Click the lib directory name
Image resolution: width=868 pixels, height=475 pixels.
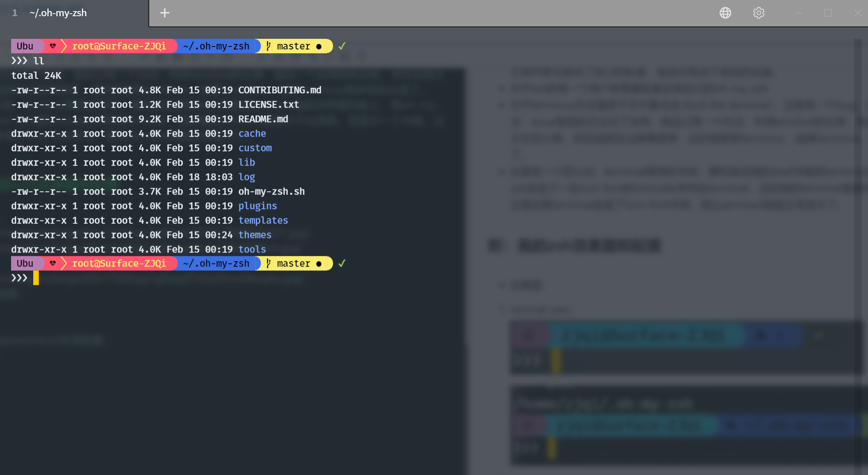click(246, 162)
